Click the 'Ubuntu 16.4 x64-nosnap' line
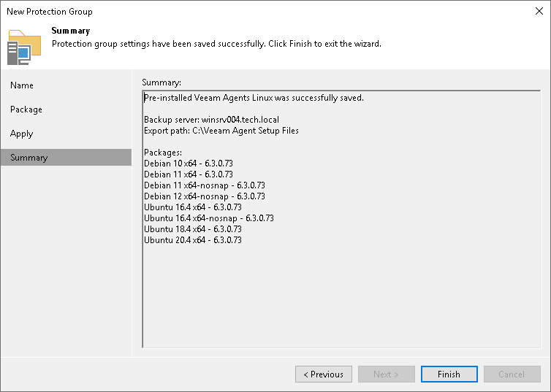The width and height of the screenshot is (551, 392). (209, 218)
